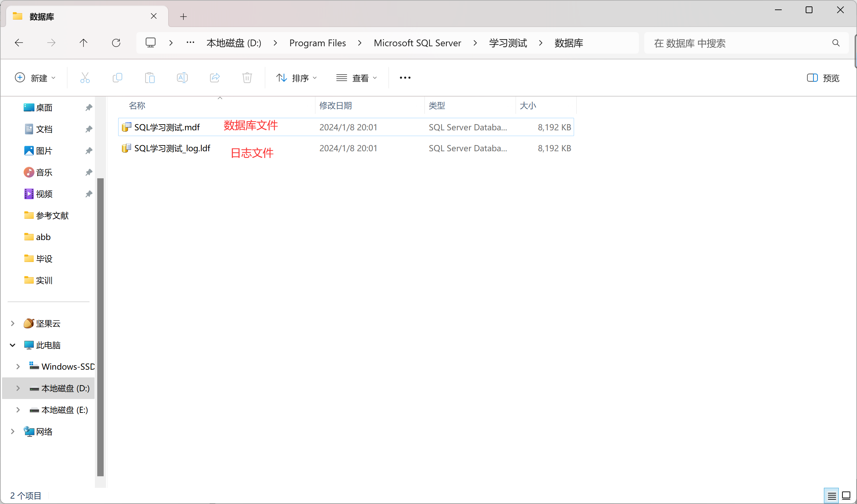The height and width of the screenshot is (504, 857).
Task: Click the Share icon
Action: tap(214, 78)
